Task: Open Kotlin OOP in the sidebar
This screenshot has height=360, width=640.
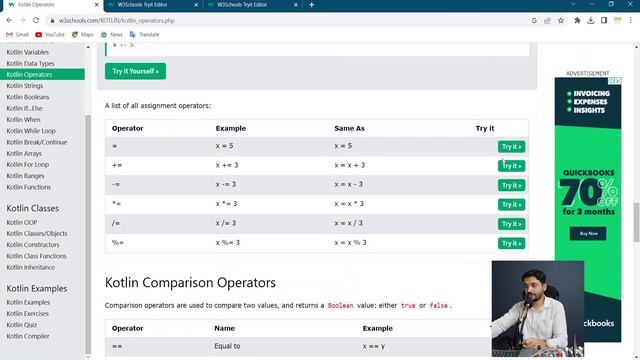Action: click(22, 222)
